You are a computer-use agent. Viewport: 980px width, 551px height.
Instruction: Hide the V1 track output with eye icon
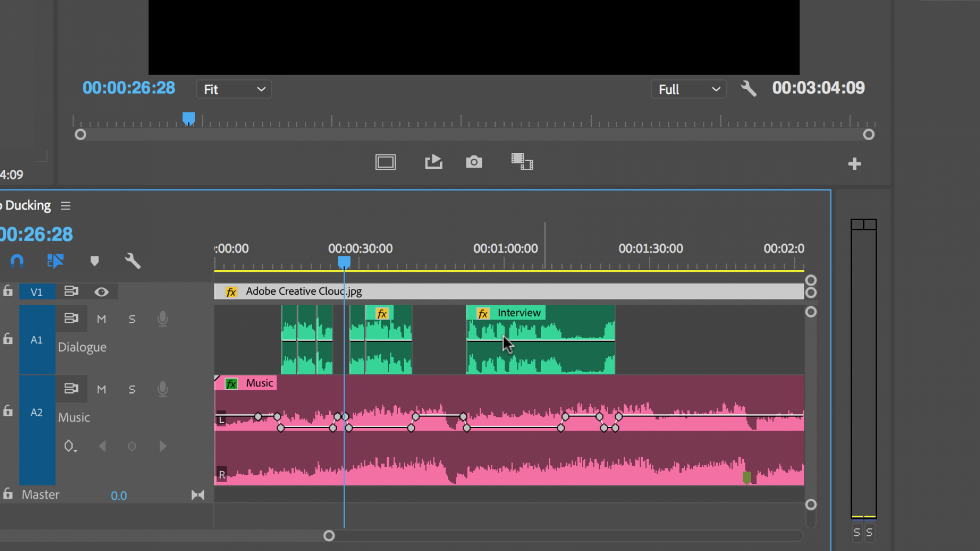101,292
